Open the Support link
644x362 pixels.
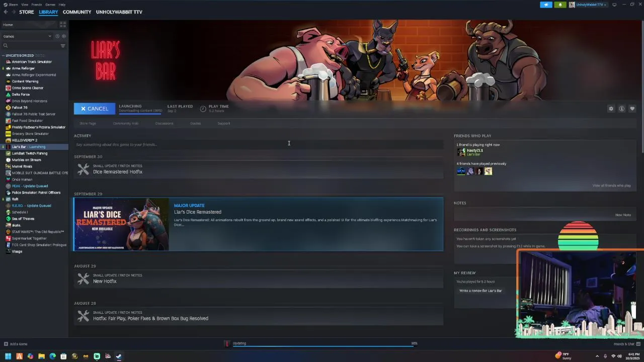(x=224, y=123)
